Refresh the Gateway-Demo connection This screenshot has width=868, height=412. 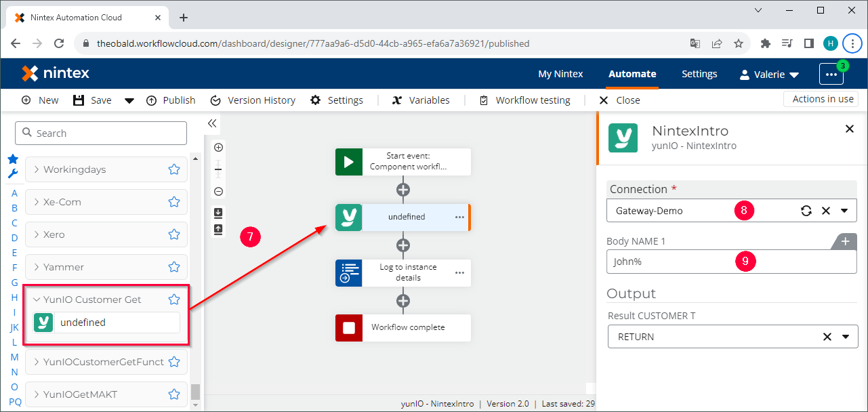pos(806,211)
